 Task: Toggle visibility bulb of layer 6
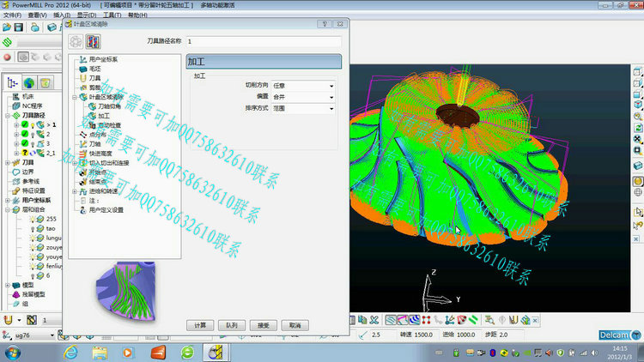point(33,276)
